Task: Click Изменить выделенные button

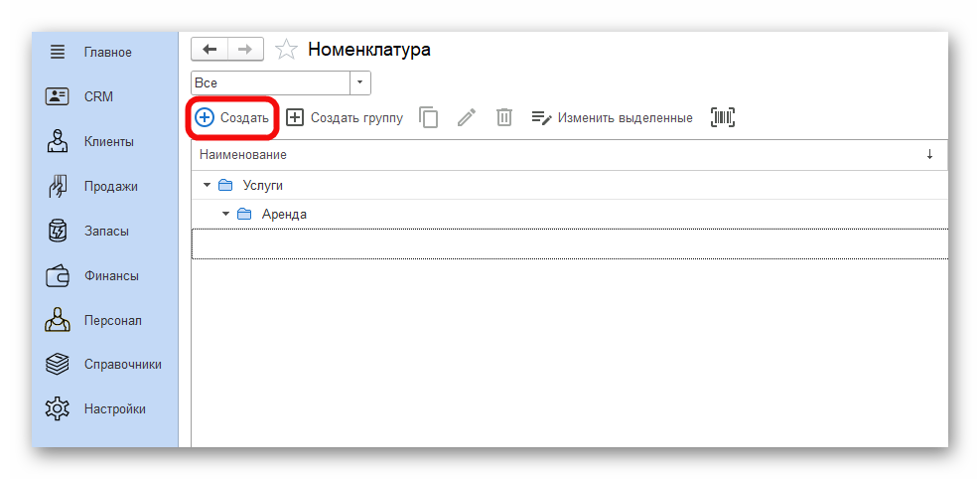Action: (x=612, y=117)
